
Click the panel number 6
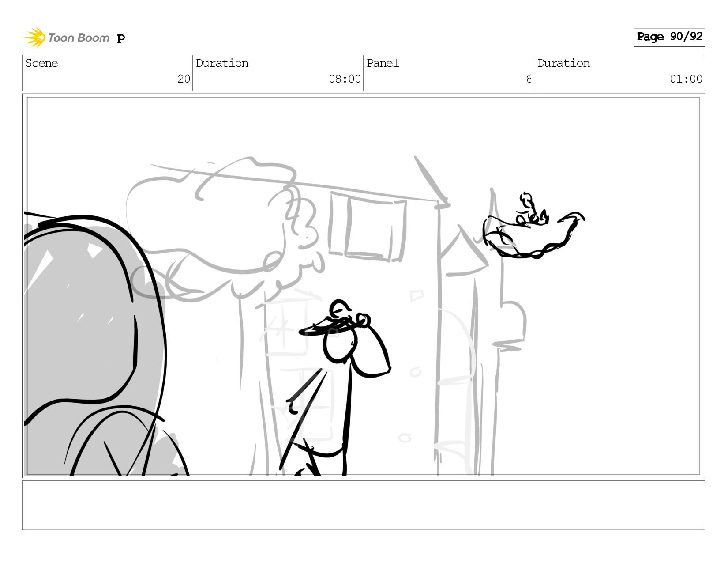click(x=529, y=79)
